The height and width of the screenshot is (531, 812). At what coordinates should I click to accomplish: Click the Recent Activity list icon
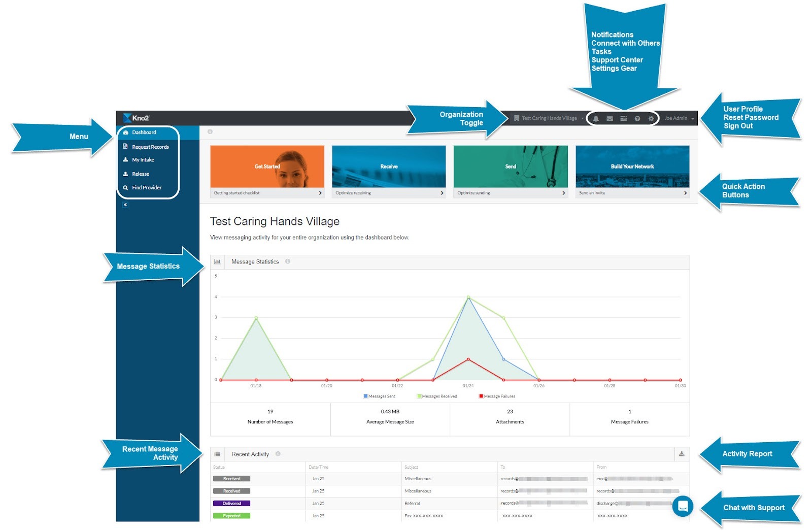coord(217,454)
